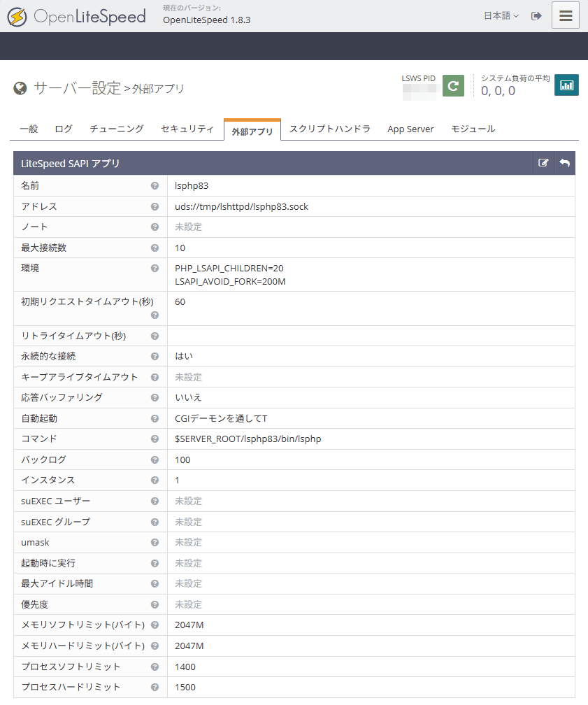Show help for 初期リクエストタイムアウト(秒)
The height and width of the screenshot is (705, 588).
(155, 315)
